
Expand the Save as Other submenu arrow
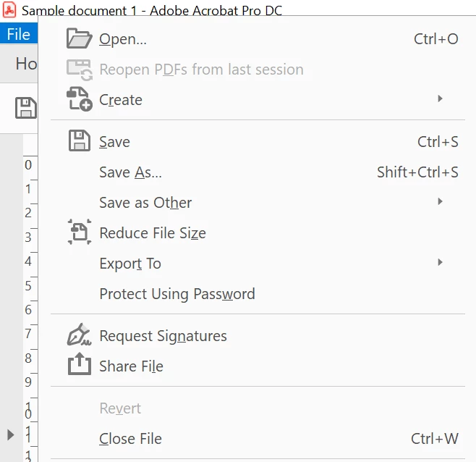point(440,202)
